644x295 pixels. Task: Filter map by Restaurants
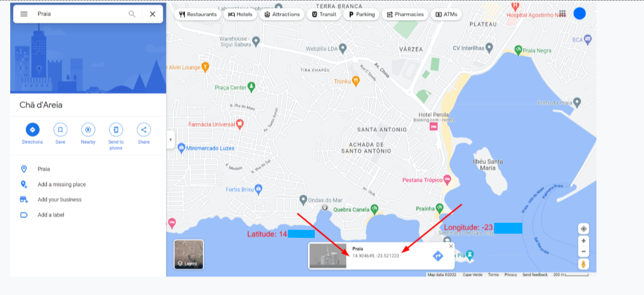click(198, 14)
